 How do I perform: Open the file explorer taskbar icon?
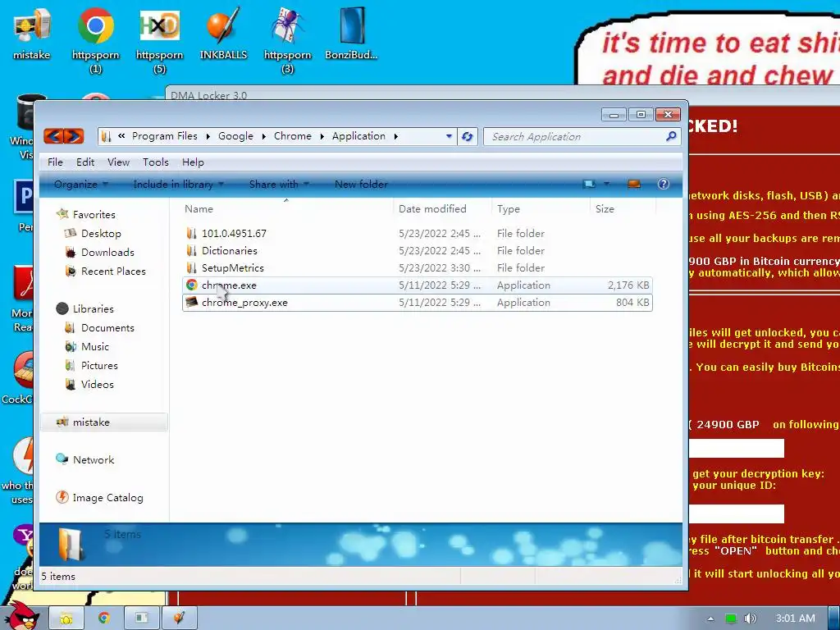[x=66, y=619]
